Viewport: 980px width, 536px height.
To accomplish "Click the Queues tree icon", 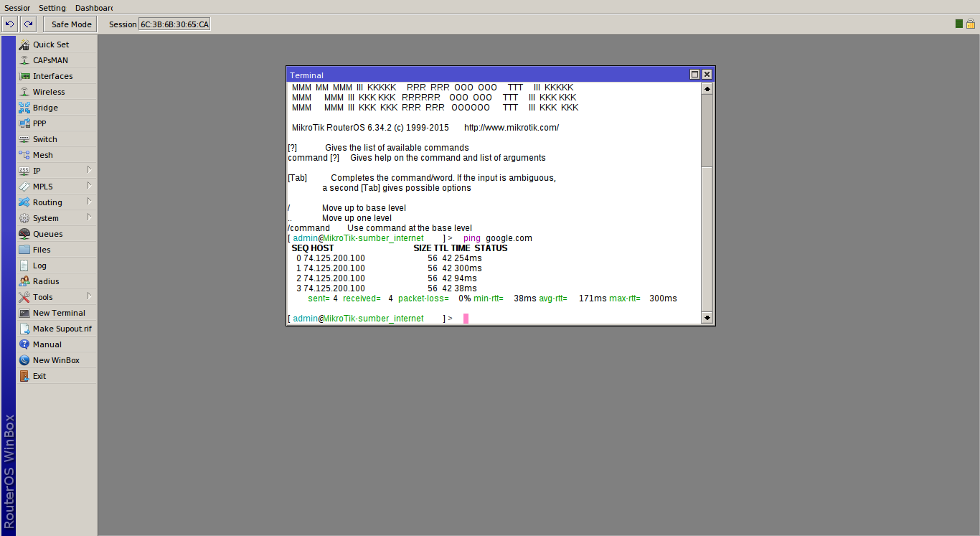I will tap(24, 234).
